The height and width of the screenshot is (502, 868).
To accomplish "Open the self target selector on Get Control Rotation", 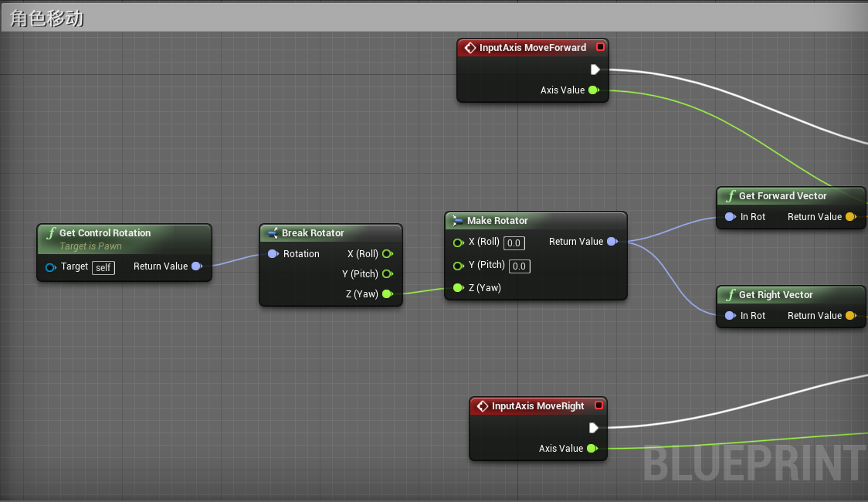I will (x=103, y=267).
